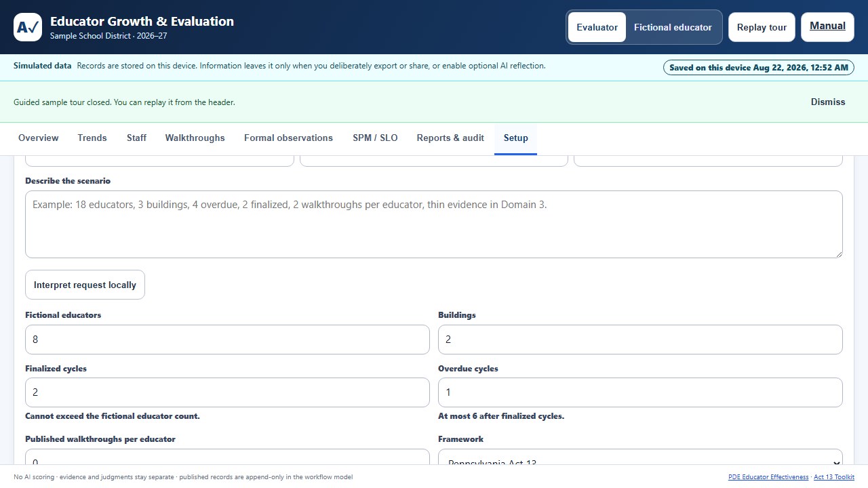Click the Educator Growth app logo icon
868x488 pixels.
[x=28, y=27]
